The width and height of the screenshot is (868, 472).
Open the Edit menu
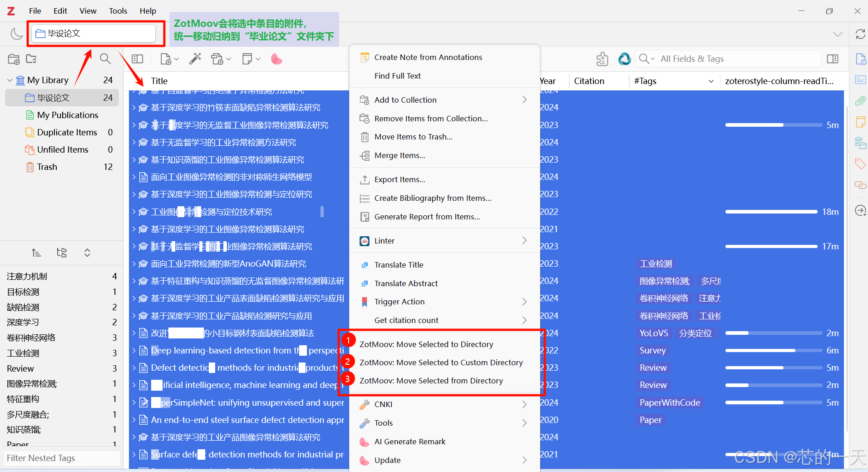[60, 11]
